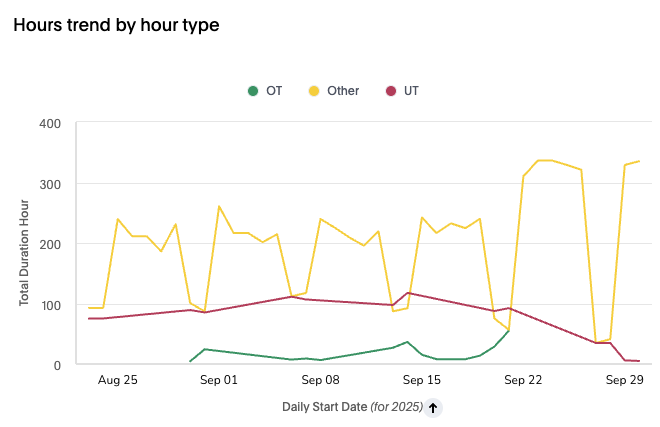The height and width of the screenshot is (427, 660).
Task: Click the Aug 25 x-axis label
Action: [x=118, y=381]
